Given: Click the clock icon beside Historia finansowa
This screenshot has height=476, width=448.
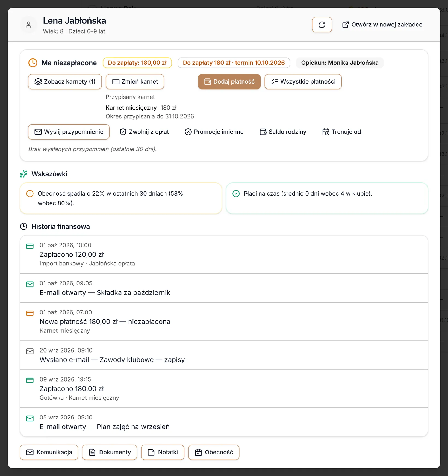Looking at the screenshot, I should pos(24,226).
